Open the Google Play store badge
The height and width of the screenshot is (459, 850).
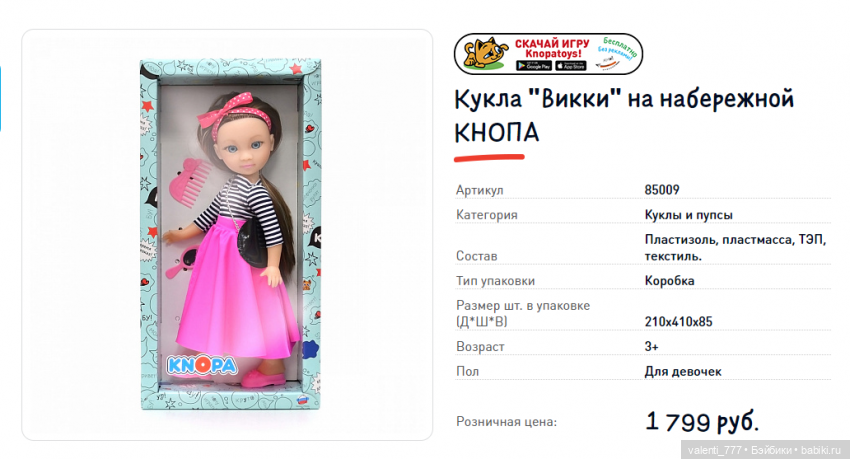point(533,66)
